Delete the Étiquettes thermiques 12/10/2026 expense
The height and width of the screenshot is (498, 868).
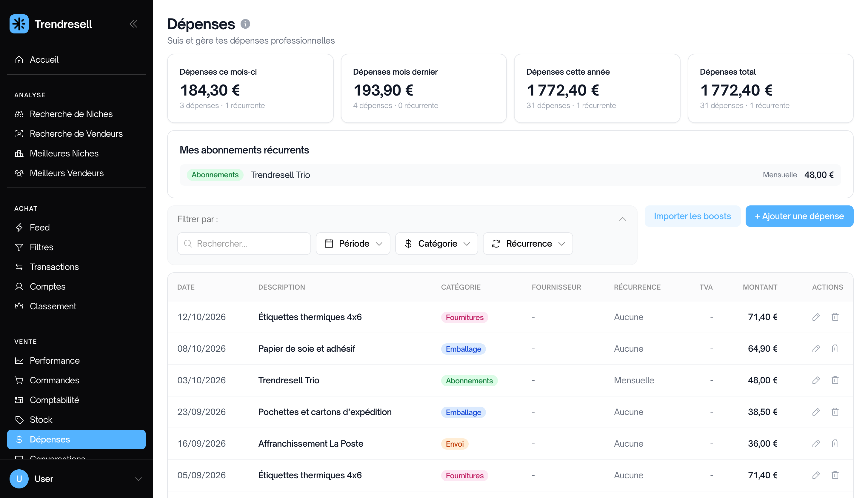pos(835,317)
